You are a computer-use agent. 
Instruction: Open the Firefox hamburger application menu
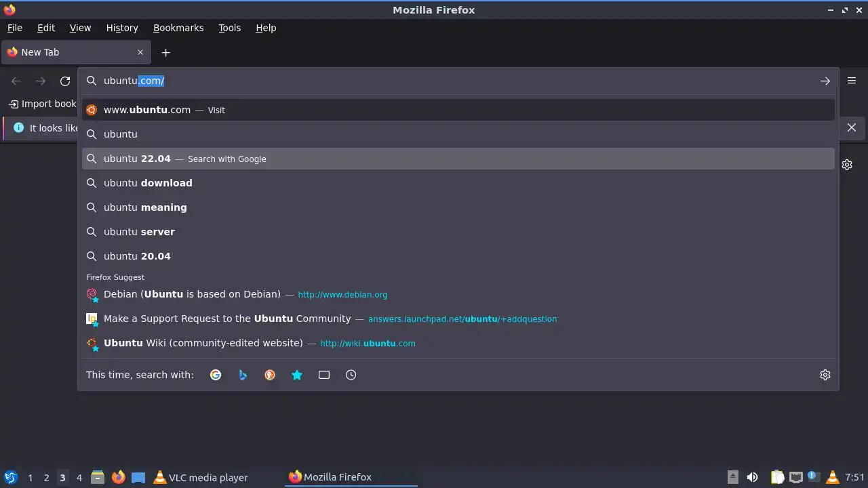pos(852,81)
